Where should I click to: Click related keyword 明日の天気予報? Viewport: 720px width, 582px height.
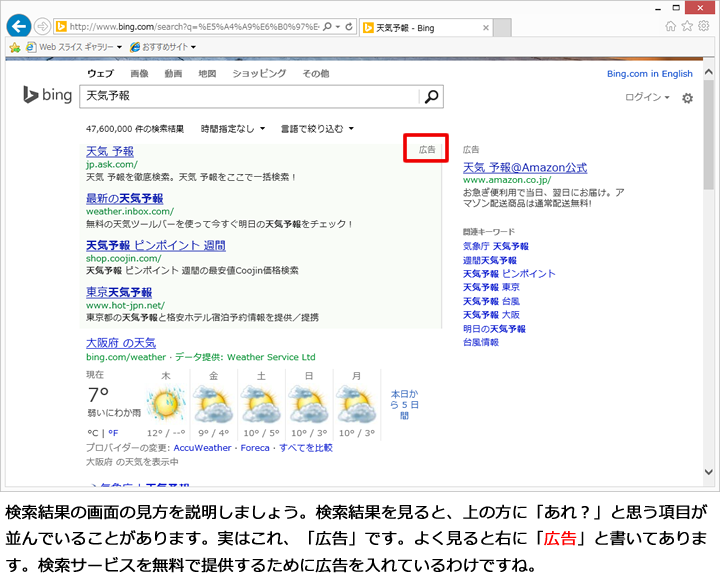(x=494, y=329)
